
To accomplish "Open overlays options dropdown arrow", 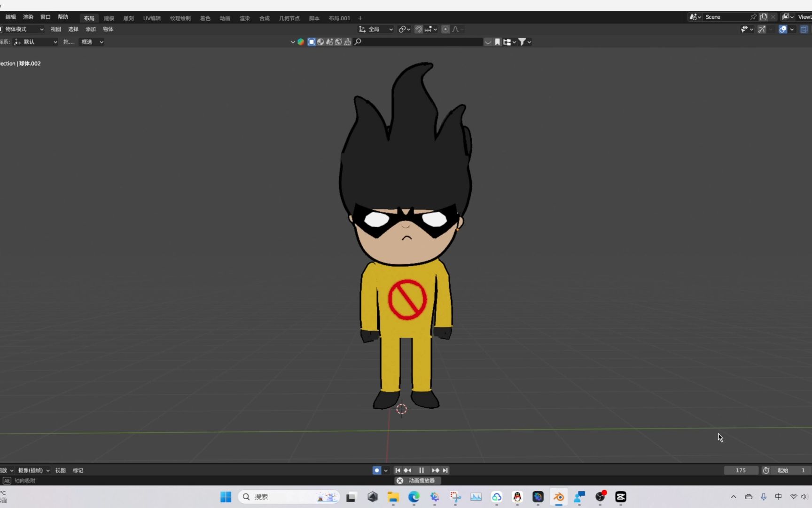I will coord(792,29).
